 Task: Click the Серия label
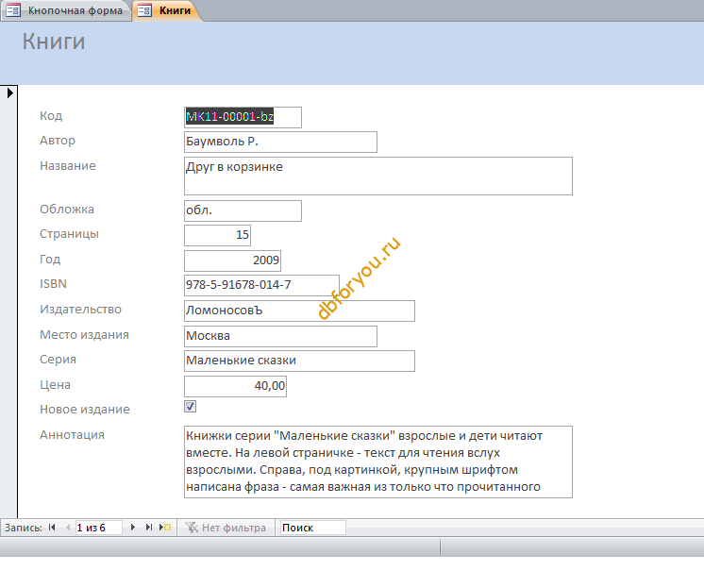pyautogui.click(x=58, y=360)
